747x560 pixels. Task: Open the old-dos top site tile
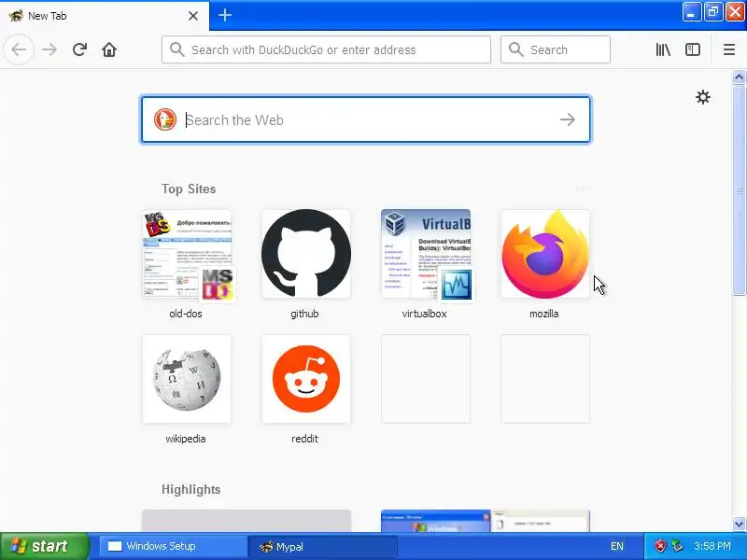click(187, 254)
